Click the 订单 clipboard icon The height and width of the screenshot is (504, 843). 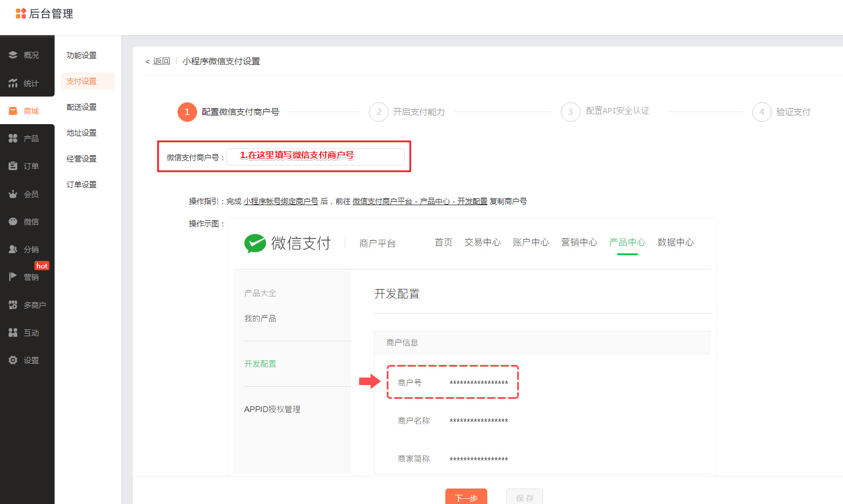[x=13, y=166]
